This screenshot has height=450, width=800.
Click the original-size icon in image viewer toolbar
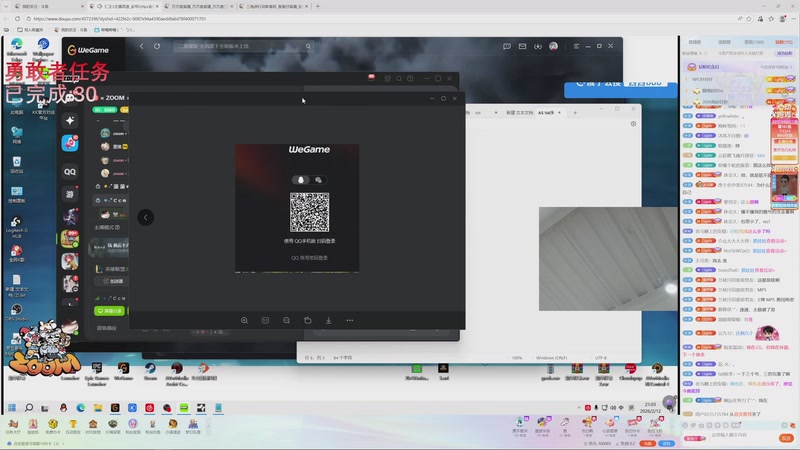(x=265, y=320)
